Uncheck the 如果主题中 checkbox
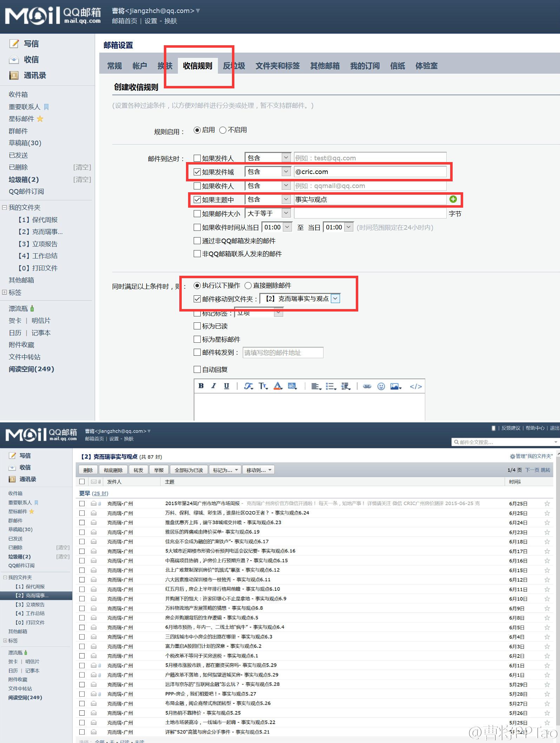This screenshot has width=560, height=743. (x=197, y=200)
